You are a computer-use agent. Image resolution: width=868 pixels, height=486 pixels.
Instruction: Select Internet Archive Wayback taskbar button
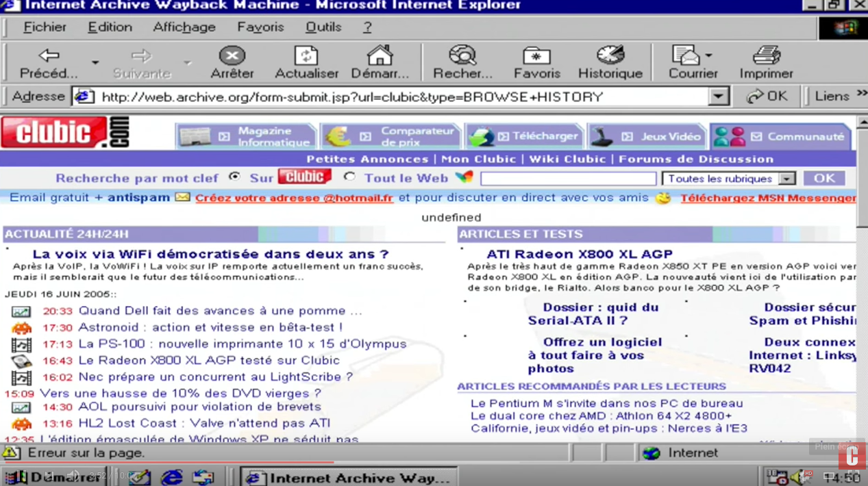coord(349,477)
